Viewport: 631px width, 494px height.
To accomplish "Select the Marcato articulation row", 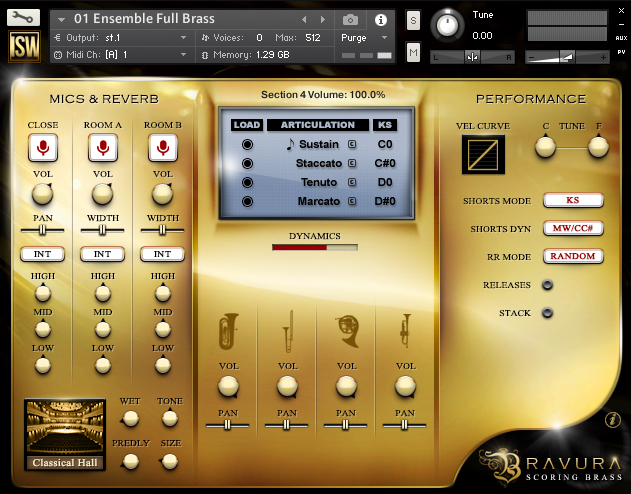I will (318, 202).
